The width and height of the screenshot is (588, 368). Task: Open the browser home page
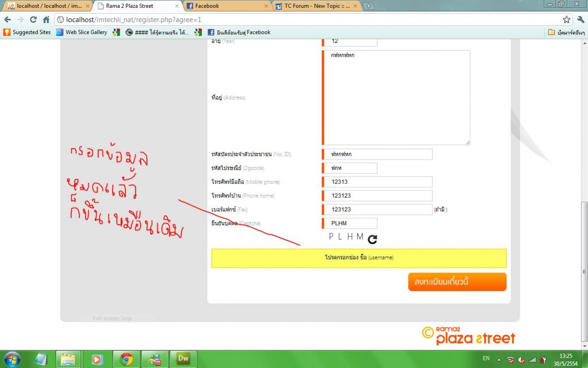[x=46, y=20]
